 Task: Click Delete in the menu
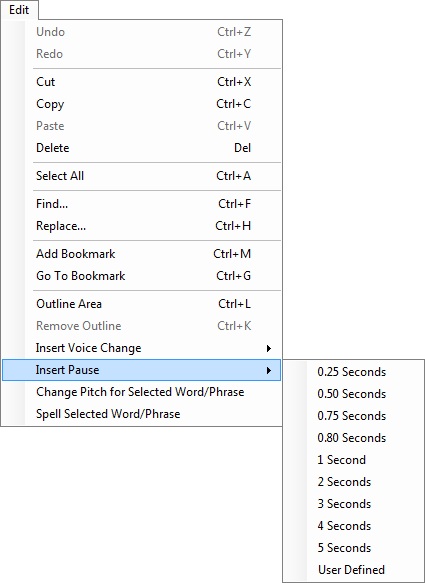click(141, 148)
